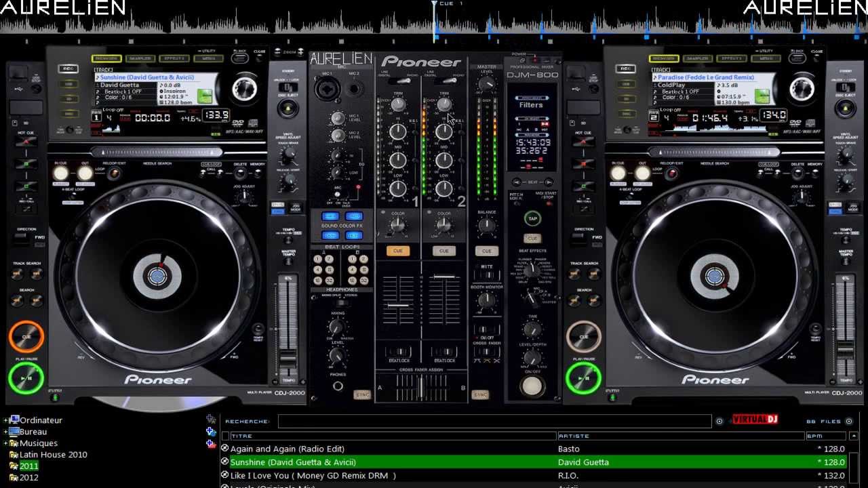The width and height of the screenshot is (868, 488).
Task: Click the left deck RELOOP/EXIT button
Action: (x=114, y=174)
